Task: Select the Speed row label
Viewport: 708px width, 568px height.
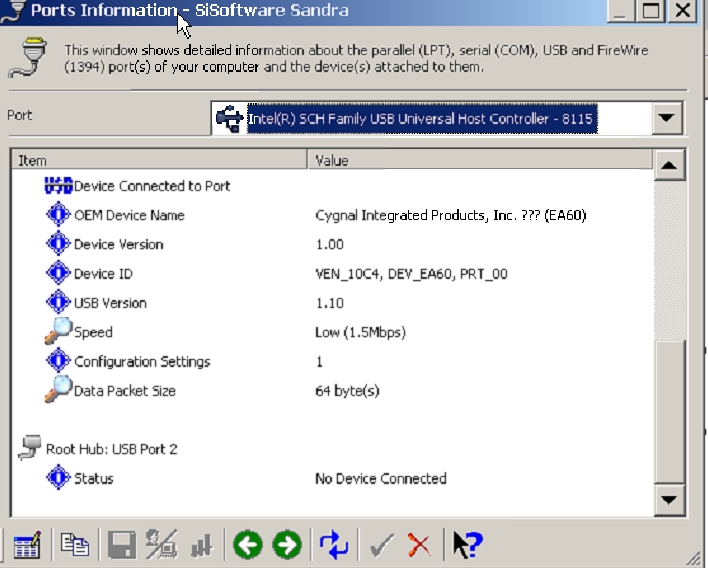Action: click(93, 332)
